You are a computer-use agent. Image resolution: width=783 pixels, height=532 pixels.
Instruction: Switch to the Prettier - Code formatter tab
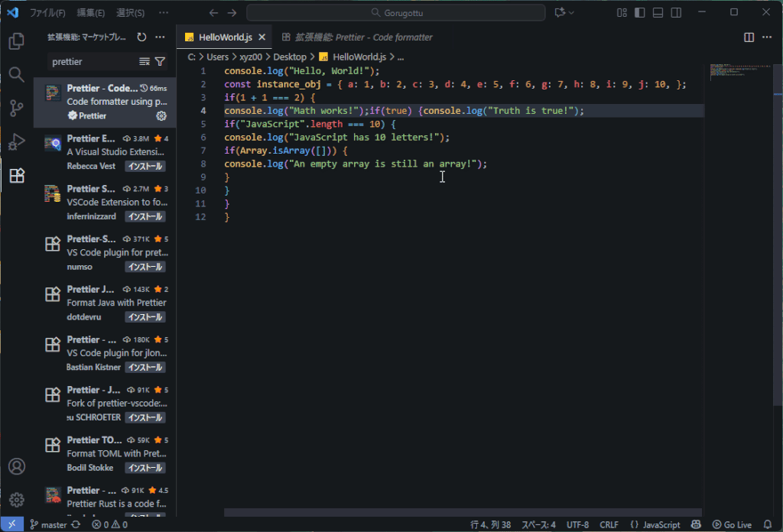point(358,37)
